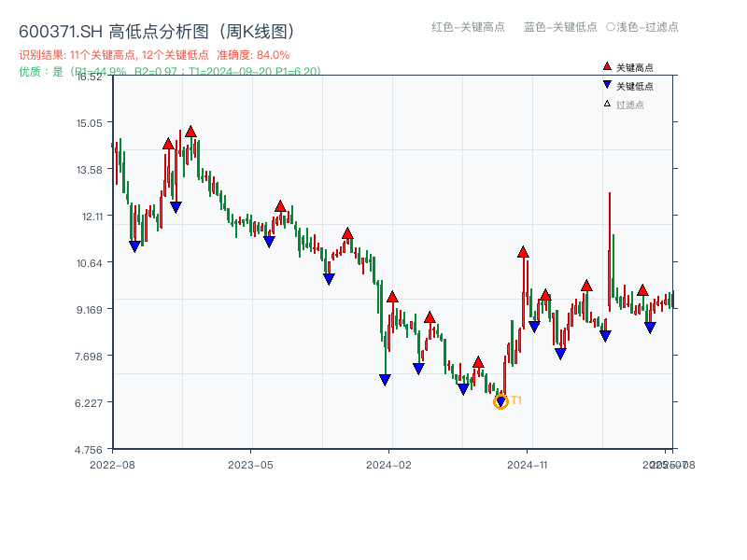Screen dimensions: 747x560
Task: Click the orange T1 circle marker on the chart
Action: (x=500, y=401)
